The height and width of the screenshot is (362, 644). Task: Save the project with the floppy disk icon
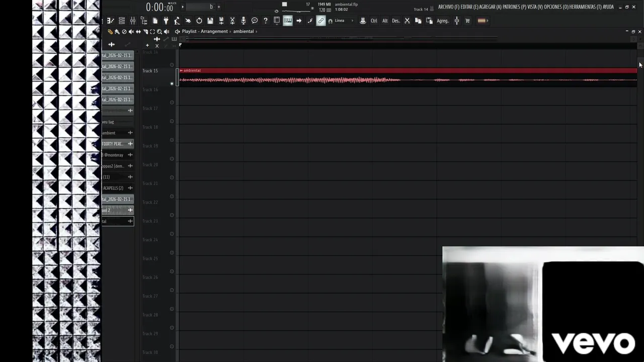pos(210,21)
